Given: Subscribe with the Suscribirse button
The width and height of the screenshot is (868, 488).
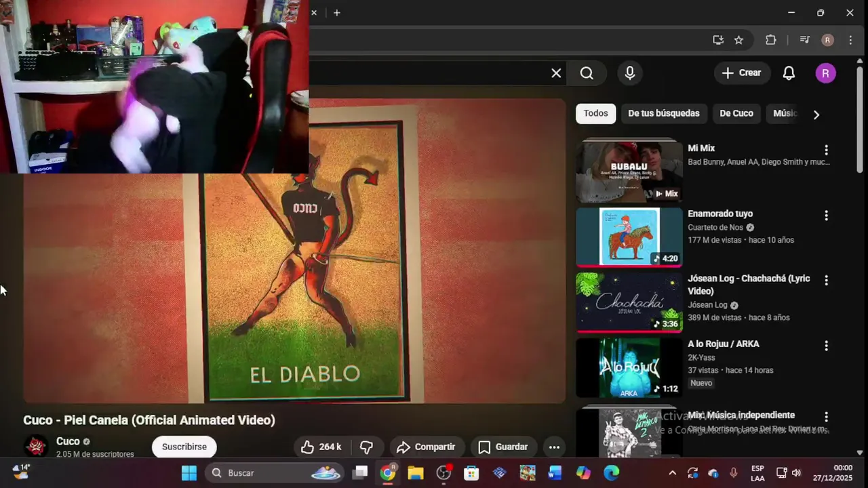Looking at the screenshot, I should (x=184, y=447).
